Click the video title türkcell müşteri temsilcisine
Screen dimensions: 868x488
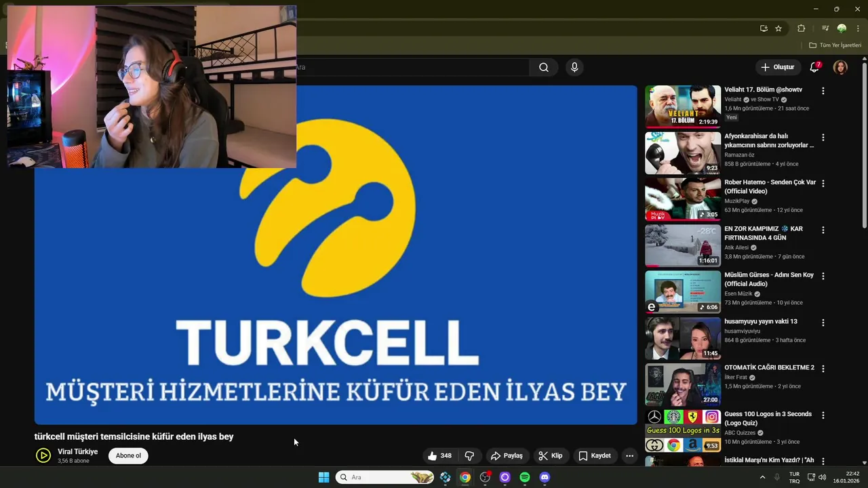pos(134,436)
